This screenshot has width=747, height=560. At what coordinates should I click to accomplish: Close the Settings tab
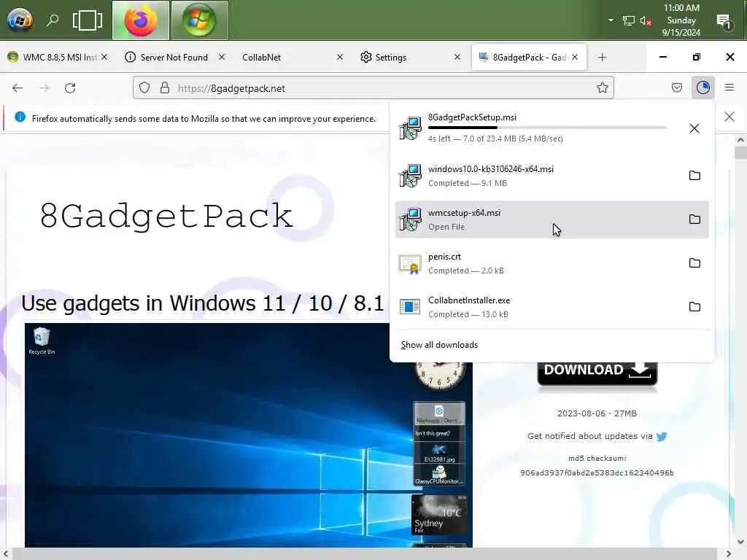[457, 57]
